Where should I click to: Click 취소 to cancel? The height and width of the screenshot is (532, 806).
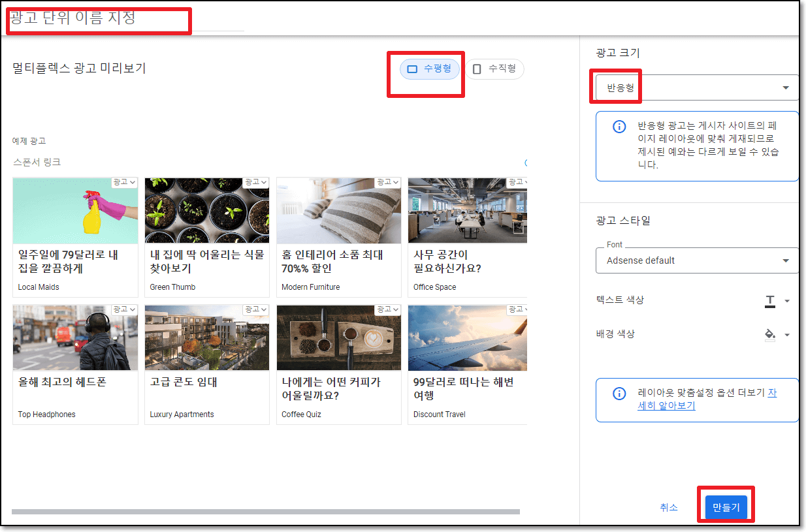669,507
